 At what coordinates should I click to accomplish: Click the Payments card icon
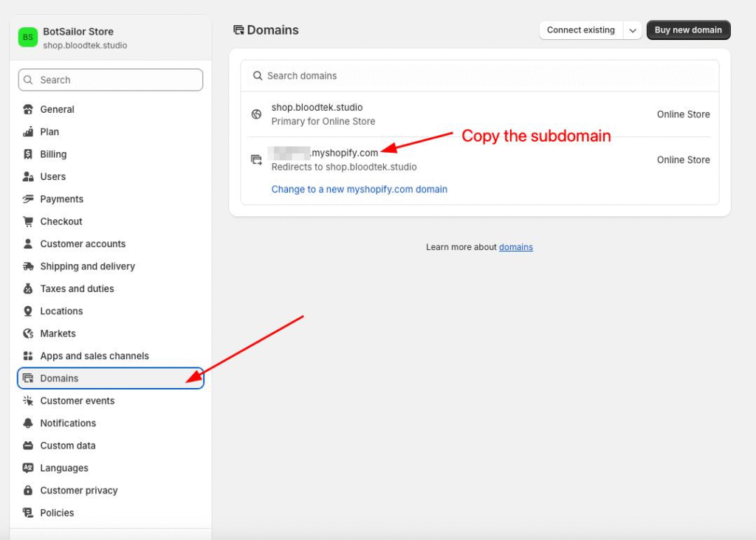pos(28,199)
